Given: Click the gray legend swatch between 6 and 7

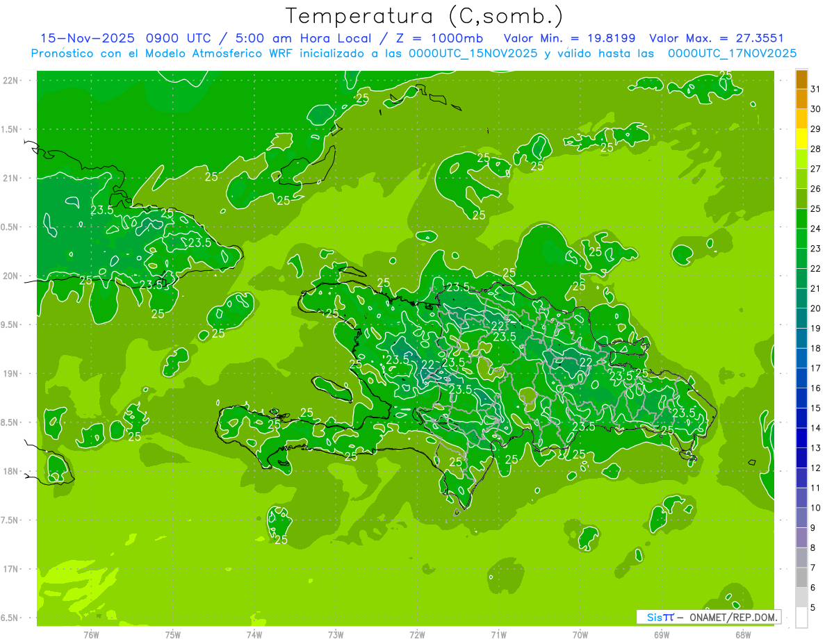Looking at the screenshot, I should [801, 577].
